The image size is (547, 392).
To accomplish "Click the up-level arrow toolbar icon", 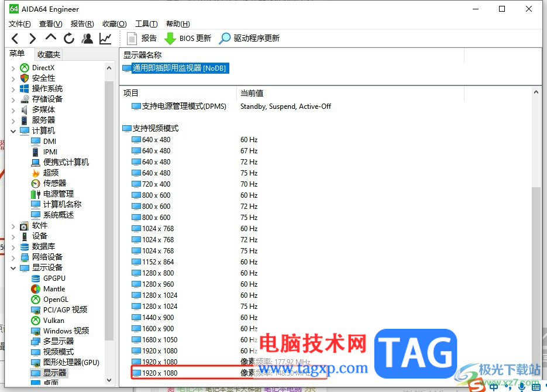I will [50, 37].
